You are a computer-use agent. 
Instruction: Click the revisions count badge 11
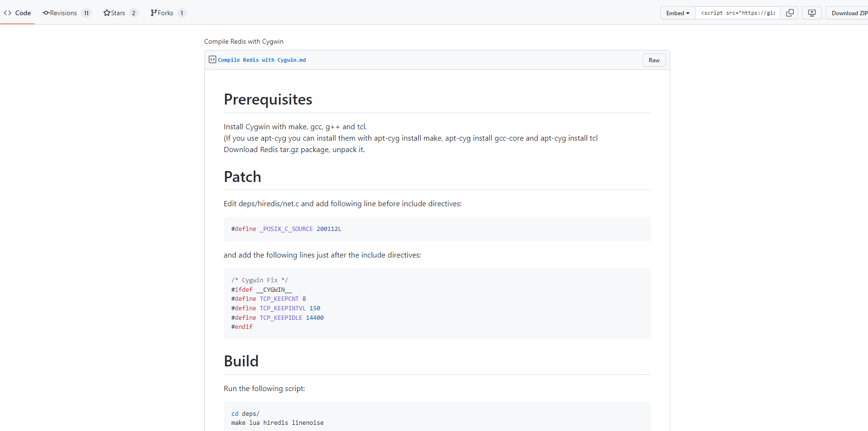pos(86,13)
